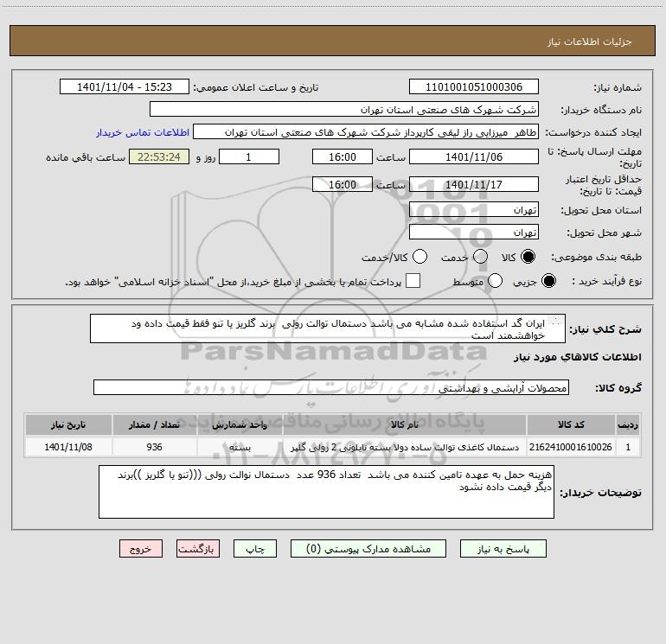Image resolution: width=666 pixels, height=644 pixels.
Task: Click the واحد شمارش column header
Action: pos(240,424)
